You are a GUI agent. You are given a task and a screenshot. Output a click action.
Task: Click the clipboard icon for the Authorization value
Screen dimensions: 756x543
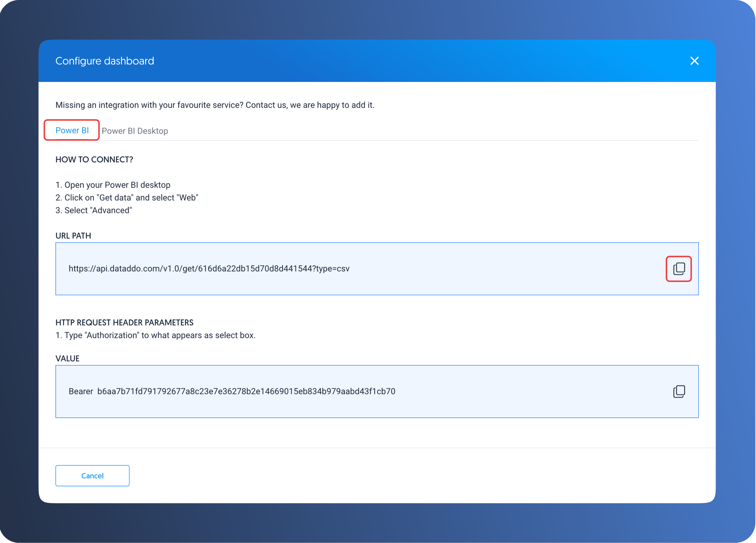click(x=680, y=391)
